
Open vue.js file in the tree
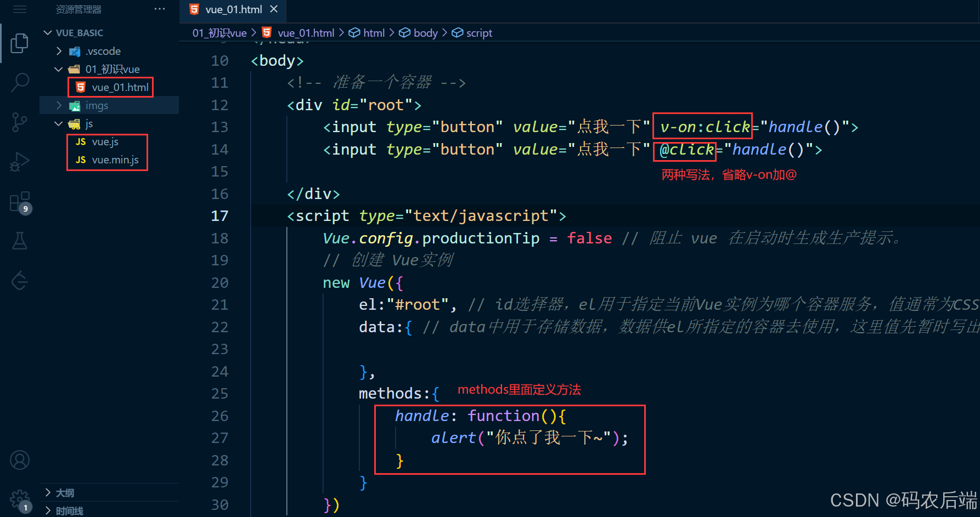(x=105, y=141)
